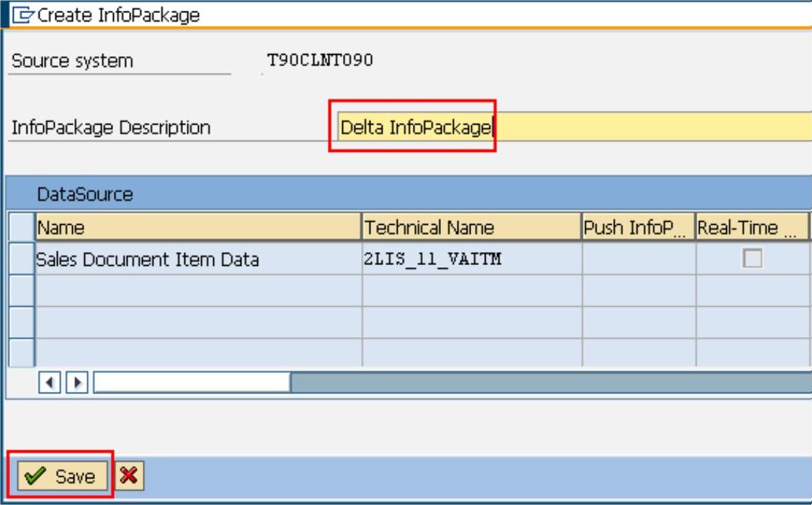
Task: Click the 2LIS_11_VAITM technical name cell
Action: (471, 259)
